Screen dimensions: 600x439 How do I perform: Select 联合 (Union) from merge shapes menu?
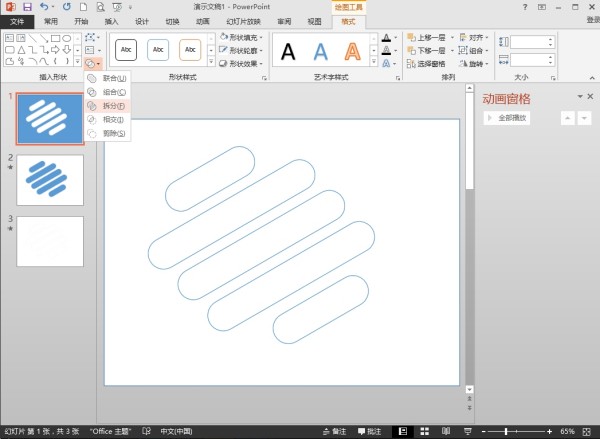113,78
